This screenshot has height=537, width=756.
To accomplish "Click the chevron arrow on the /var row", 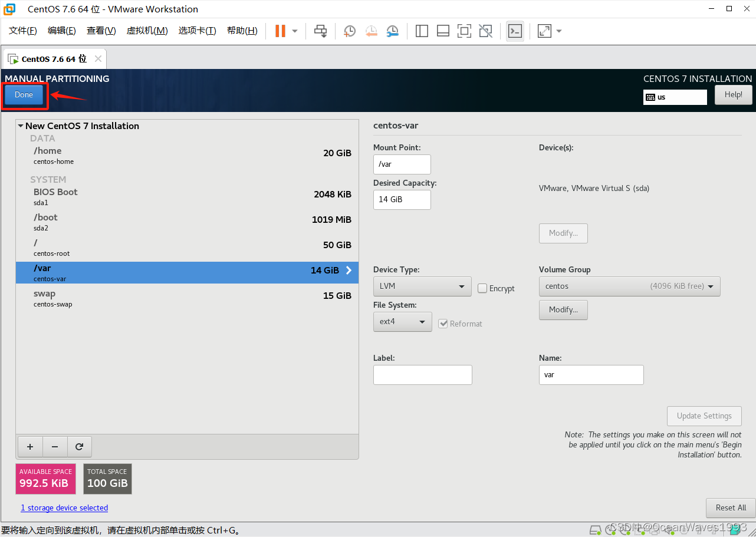I will 349,271.
